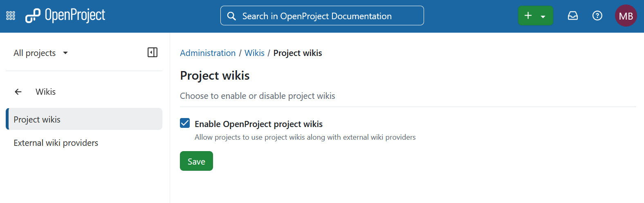Click the green plus create button
644x203 pixels.
528,16
